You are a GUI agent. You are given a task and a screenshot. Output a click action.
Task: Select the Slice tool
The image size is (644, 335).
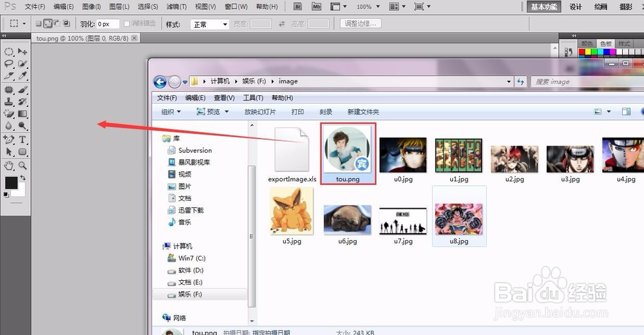(9, 75)
